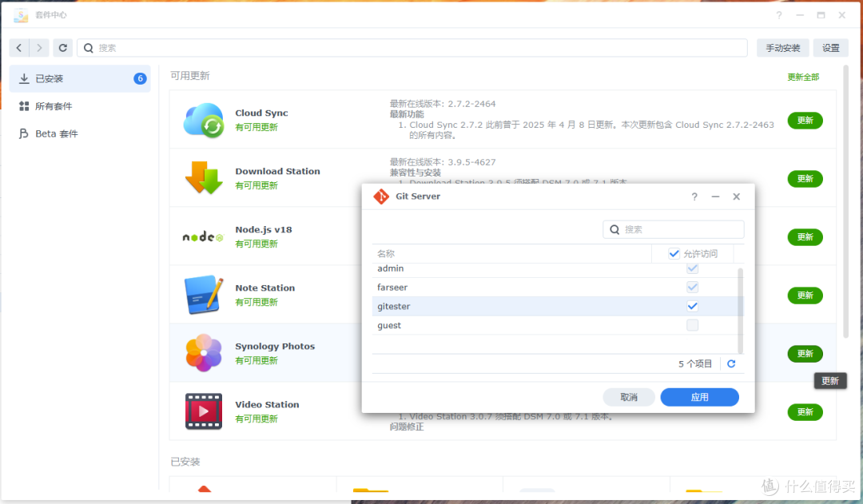Viewport: 863px width, 504px height.
Task: Go back in Package Center
Action: (x=19, y=48)
